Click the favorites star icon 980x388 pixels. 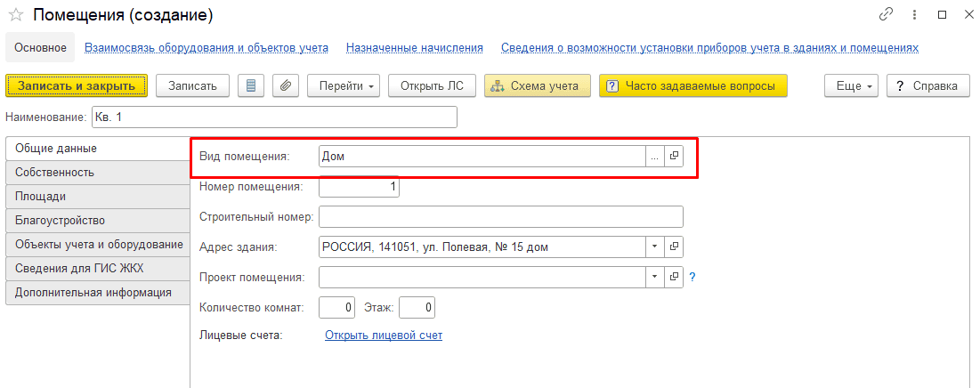pos(15,15)
